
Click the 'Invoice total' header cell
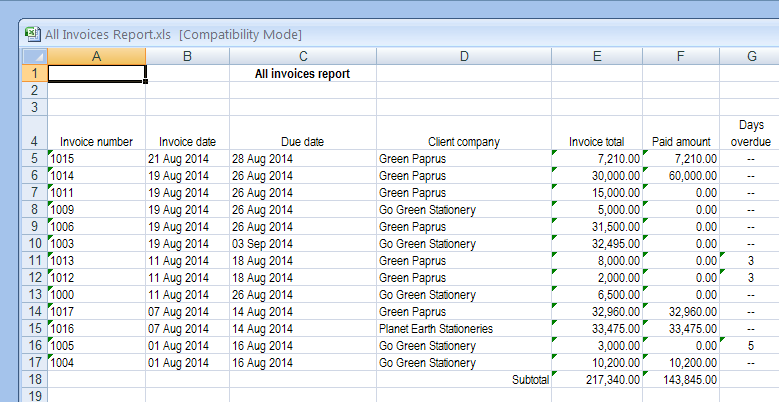tap(597, 133)
